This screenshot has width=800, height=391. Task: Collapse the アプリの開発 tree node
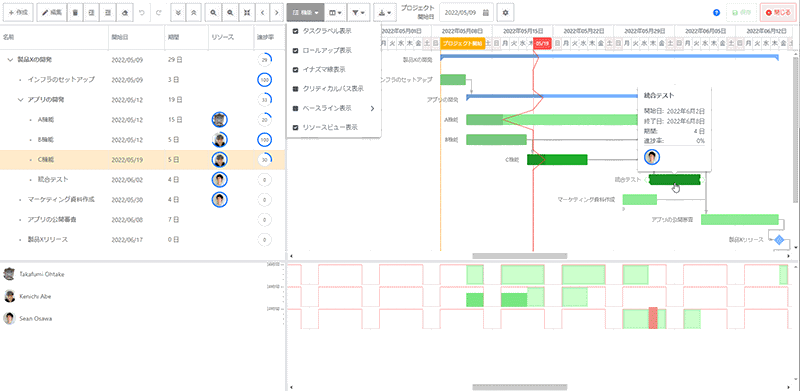(x=20, y=100)
